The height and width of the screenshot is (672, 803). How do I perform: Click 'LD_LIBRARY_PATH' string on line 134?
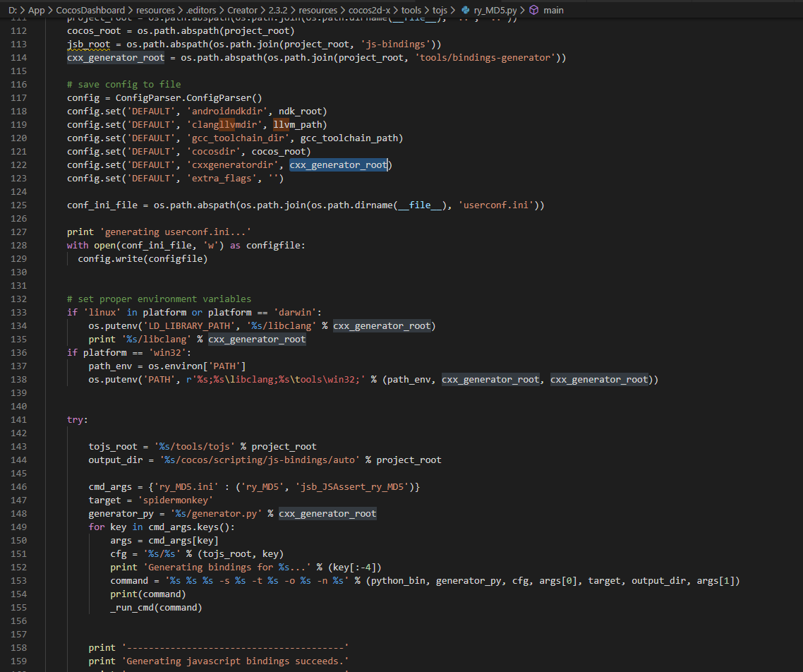point(191,325)
